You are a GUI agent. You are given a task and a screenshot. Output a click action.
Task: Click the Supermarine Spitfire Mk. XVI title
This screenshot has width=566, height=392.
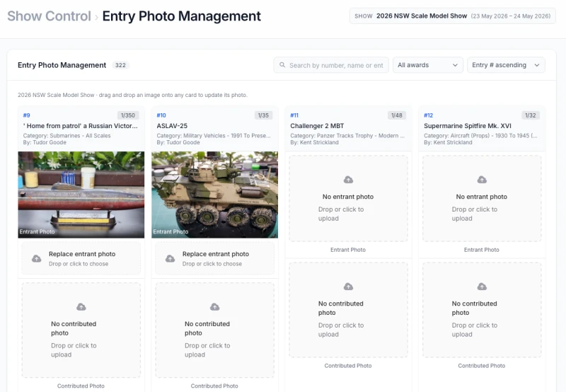(468, 126)
